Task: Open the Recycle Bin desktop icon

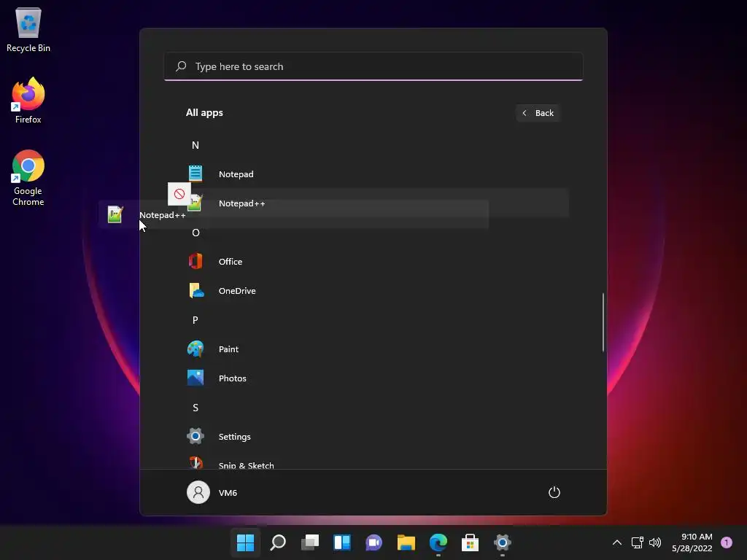Action: 28,29
